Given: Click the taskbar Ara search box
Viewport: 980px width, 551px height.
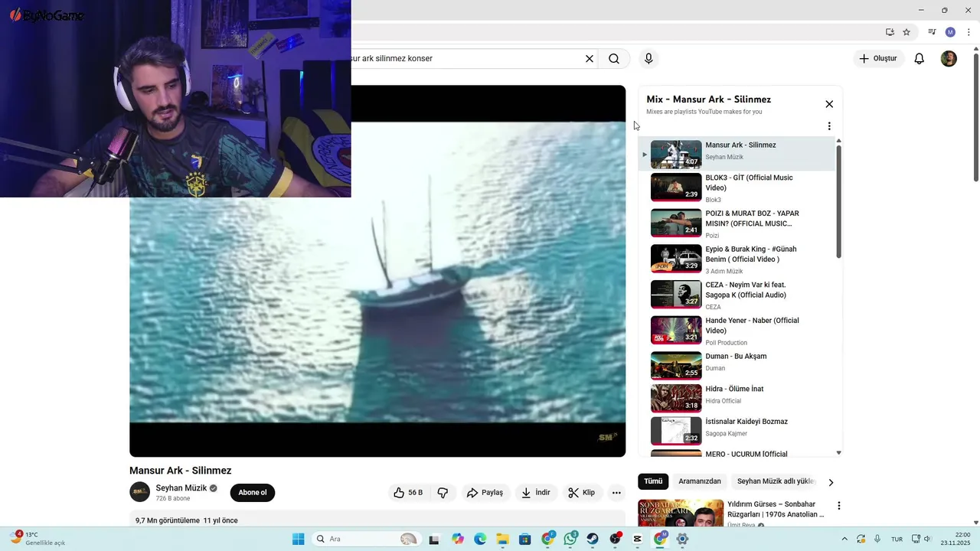Looking at the screenshot, I should (x=366, y=539).
